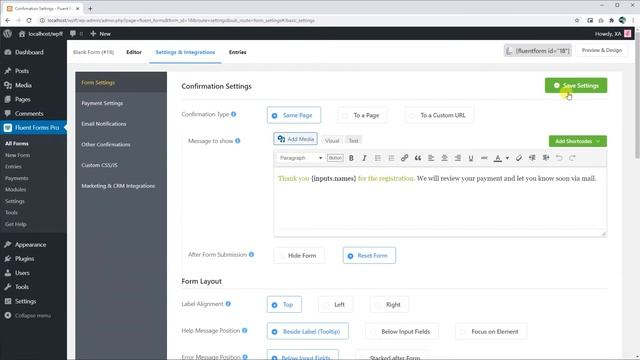Image resolution: width=640 pixels, height=360 pixels.
Task: Go to WordPress Dashboard
Action: point(33,52)
